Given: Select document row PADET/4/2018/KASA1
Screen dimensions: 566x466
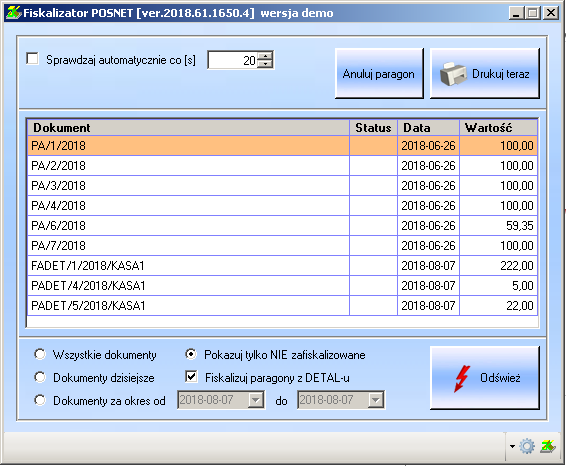Looking at the screenshot, I should (x=283, y=286).
